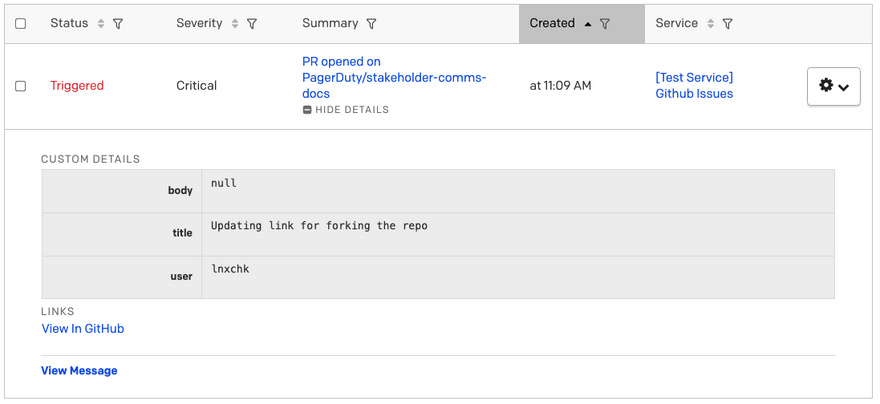Open the gear actions dropdown
Viewport: 880px width, 404px height.
(833, 86)
